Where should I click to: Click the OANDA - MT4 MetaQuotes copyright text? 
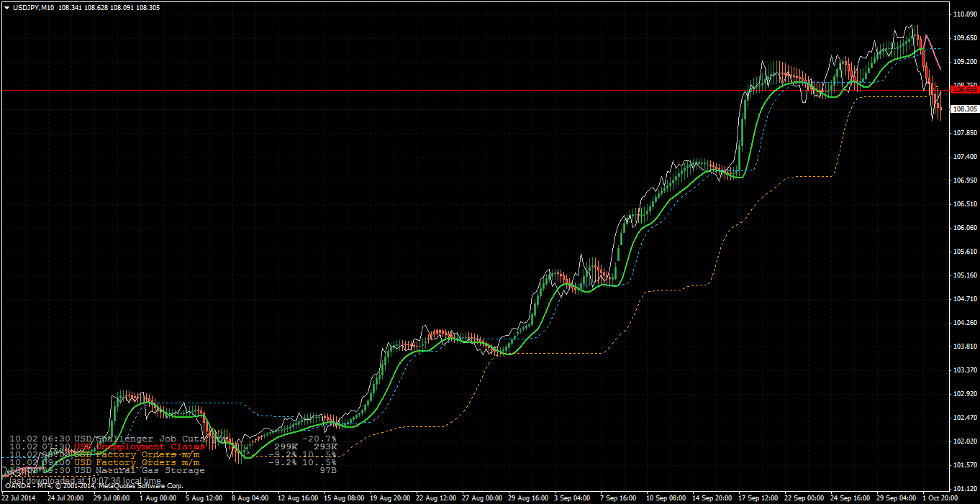[94, 486]
